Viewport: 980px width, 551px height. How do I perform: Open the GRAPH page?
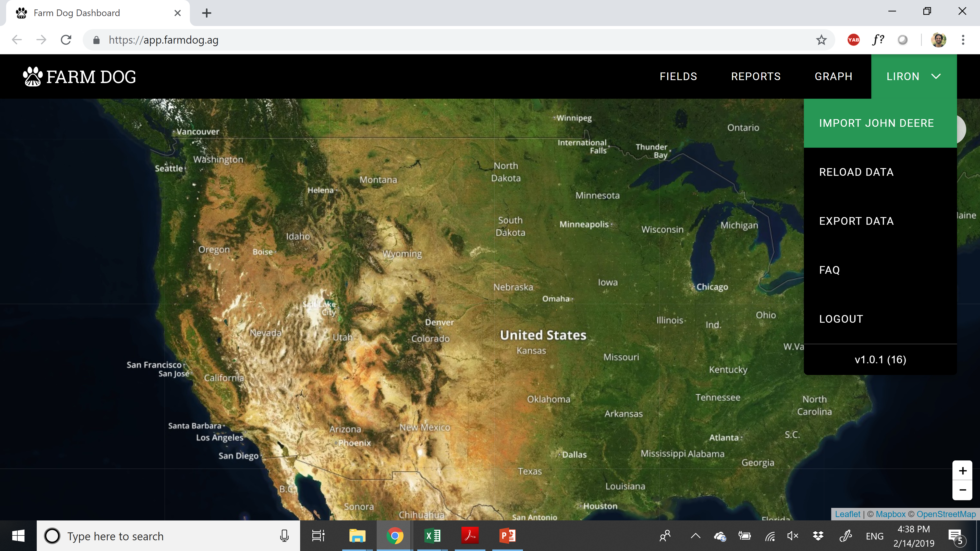[833, 77]
